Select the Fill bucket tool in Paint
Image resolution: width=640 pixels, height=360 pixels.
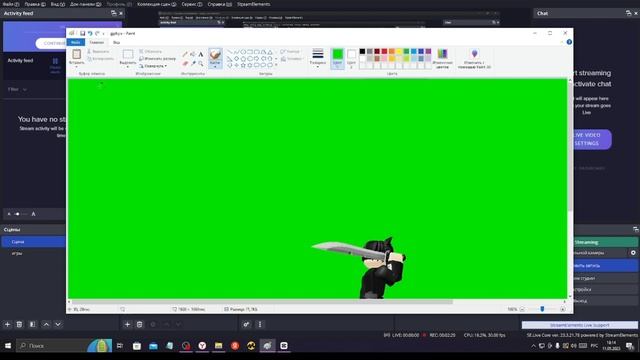click(193, 54)
